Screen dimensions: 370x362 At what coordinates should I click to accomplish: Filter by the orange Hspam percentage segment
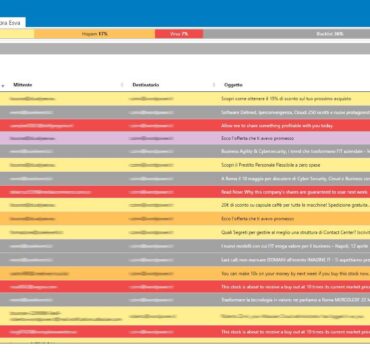tap(95, 34)
